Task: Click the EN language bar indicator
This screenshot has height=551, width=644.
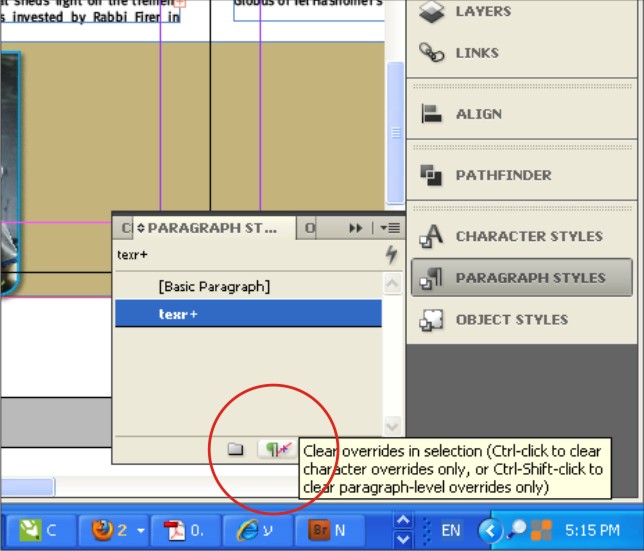Action: 451,530
